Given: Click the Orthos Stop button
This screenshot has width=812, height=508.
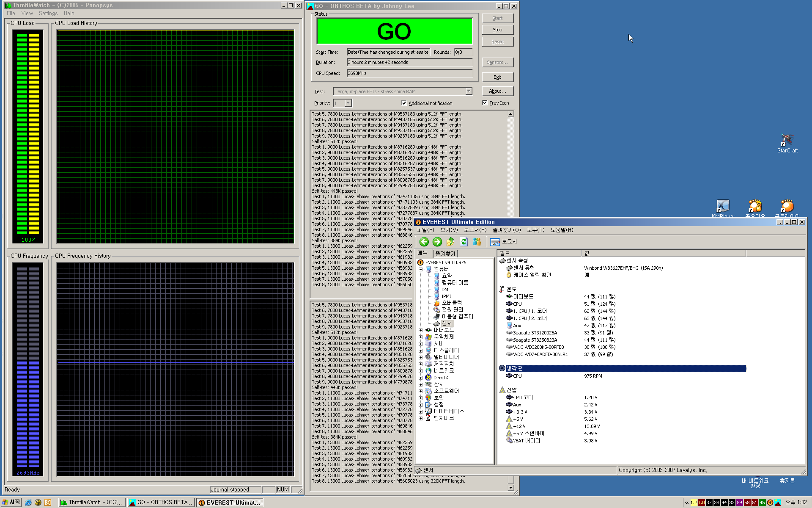Looking at the screenshot, I should coord(497,30).
